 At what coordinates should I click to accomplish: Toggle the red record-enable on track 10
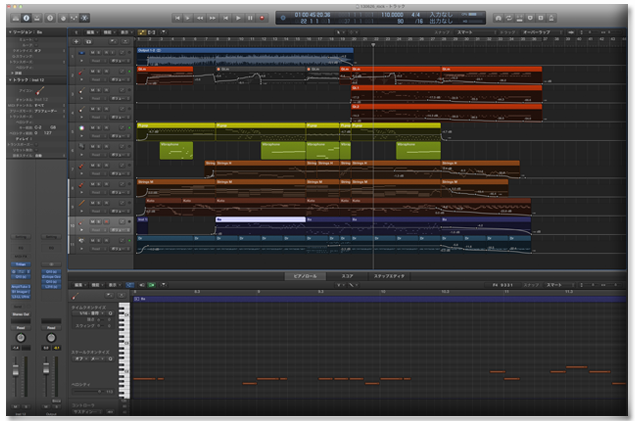click(x=106, y=222)
